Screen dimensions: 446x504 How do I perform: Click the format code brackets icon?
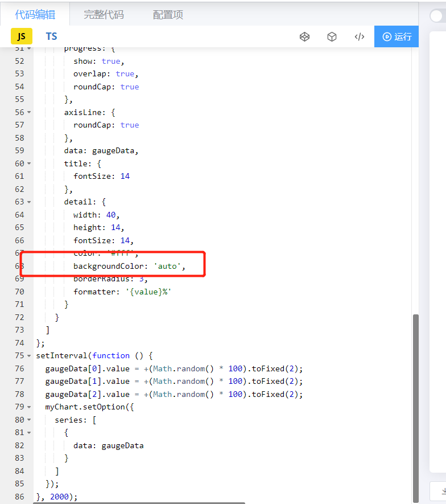360,36
